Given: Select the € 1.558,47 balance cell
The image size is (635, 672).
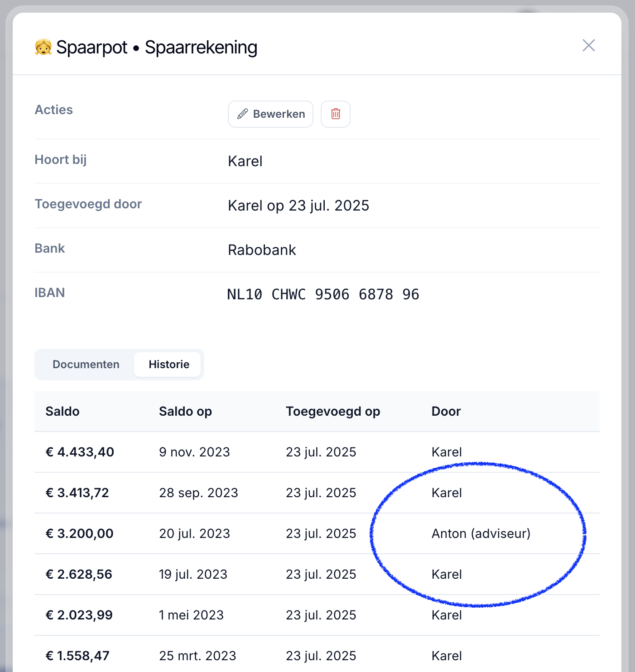Looking at the screenshot, I should (77, 656).
